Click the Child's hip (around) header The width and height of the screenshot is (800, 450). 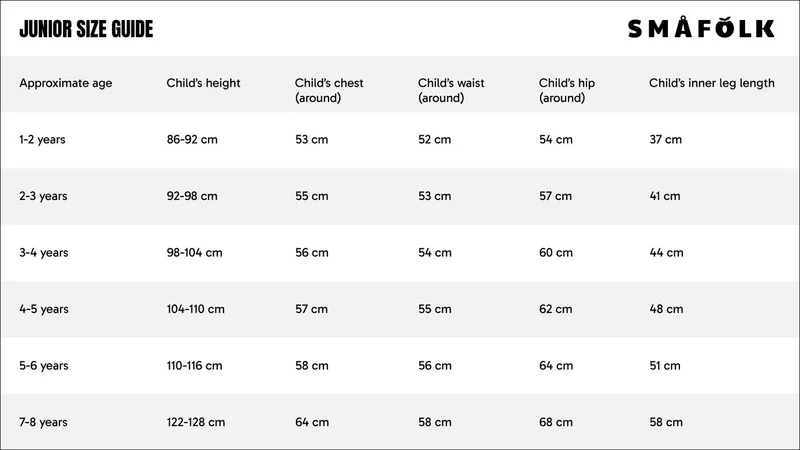pyautogui.click(x=567, y=90)
